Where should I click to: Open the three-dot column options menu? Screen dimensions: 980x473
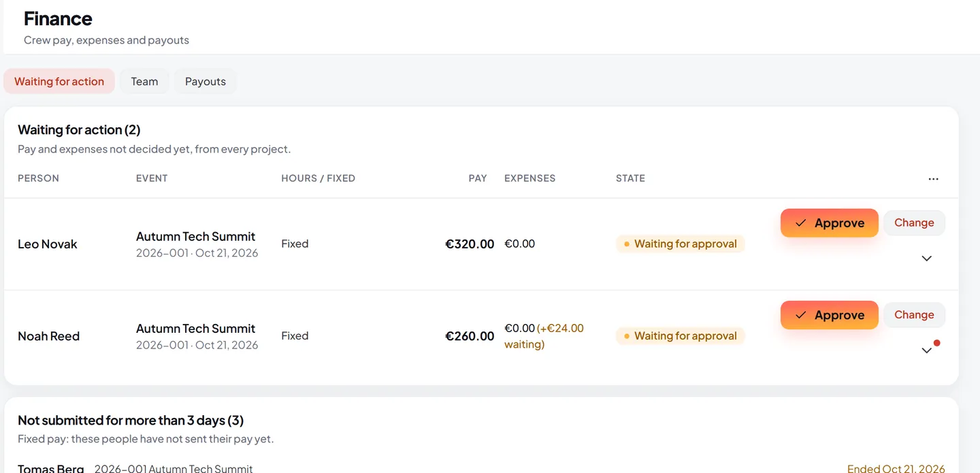tap(933, 179)
